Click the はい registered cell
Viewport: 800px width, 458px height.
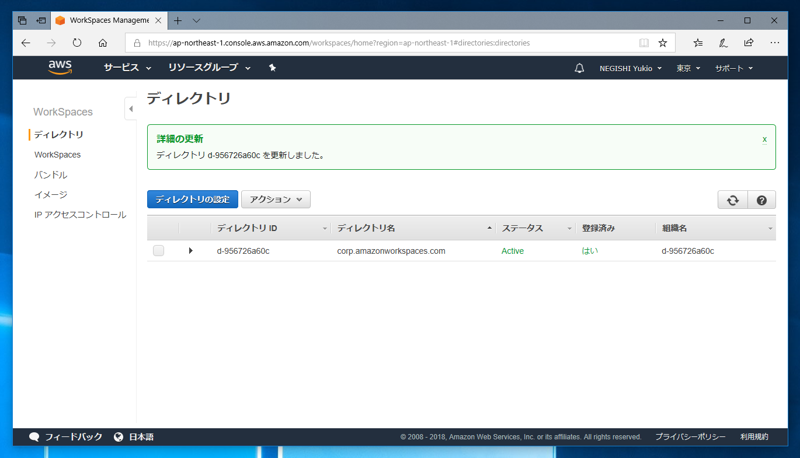[590, 251]
